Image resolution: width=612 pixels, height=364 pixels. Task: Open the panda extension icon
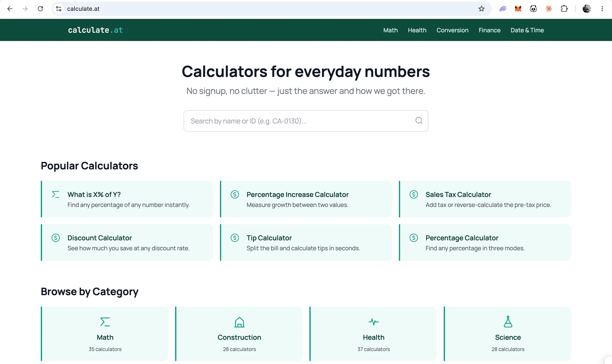click(533, 9)
